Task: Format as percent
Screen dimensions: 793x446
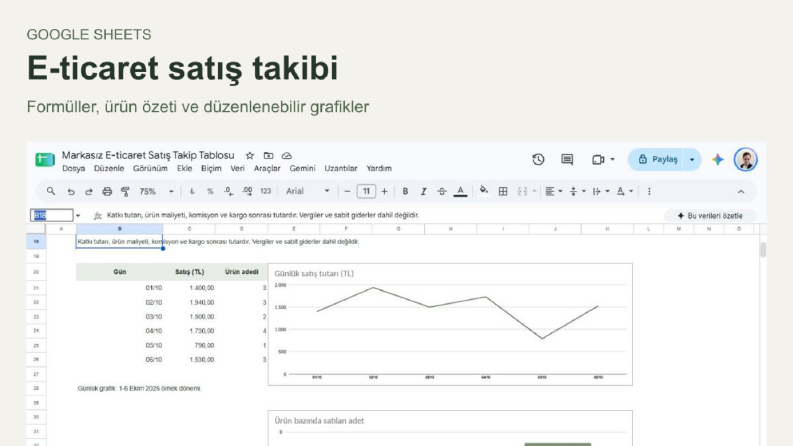Action: pos(210,191)
